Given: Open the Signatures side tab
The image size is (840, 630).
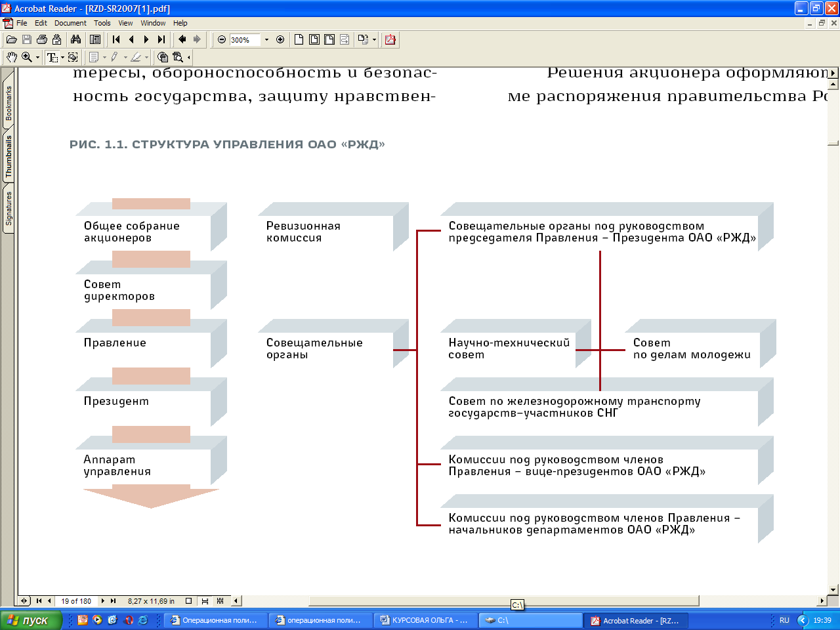Looking at the screenshot, I should [9, 208].
